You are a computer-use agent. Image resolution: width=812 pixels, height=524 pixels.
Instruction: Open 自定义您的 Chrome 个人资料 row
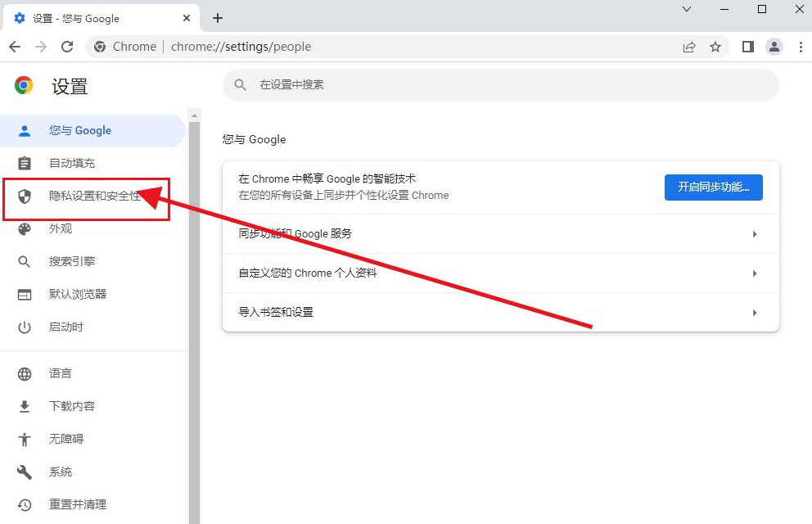[x=501, y=273]
